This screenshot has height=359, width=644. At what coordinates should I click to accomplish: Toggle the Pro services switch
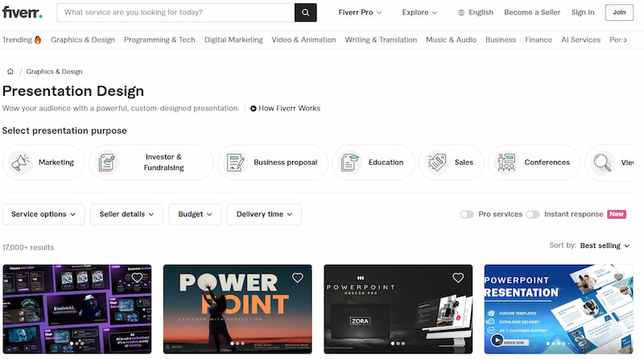tap(467, 214)
